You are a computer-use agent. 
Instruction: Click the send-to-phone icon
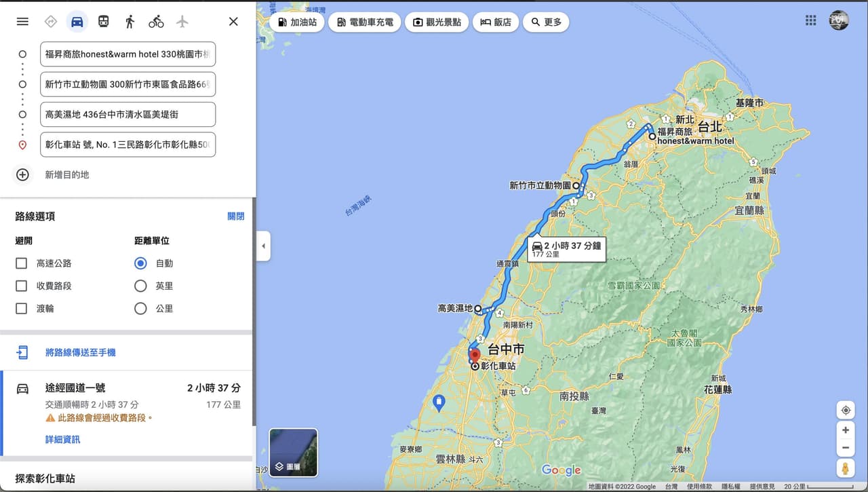pos(22,352)
